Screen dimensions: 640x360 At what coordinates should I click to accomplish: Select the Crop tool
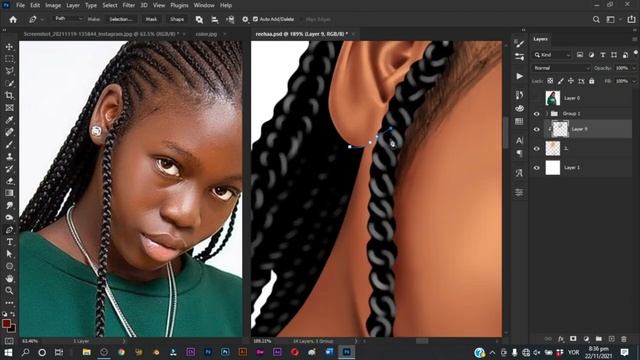pyautogui.click(x=9, y=96)
